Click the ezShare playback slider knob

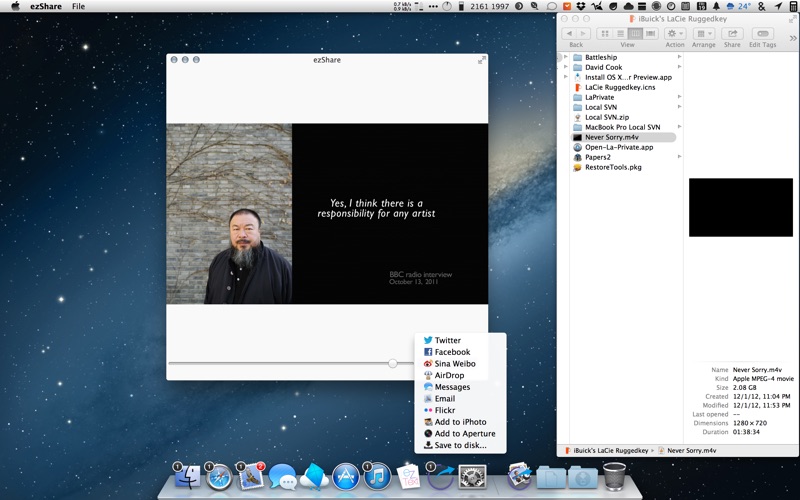coord(392,363)
